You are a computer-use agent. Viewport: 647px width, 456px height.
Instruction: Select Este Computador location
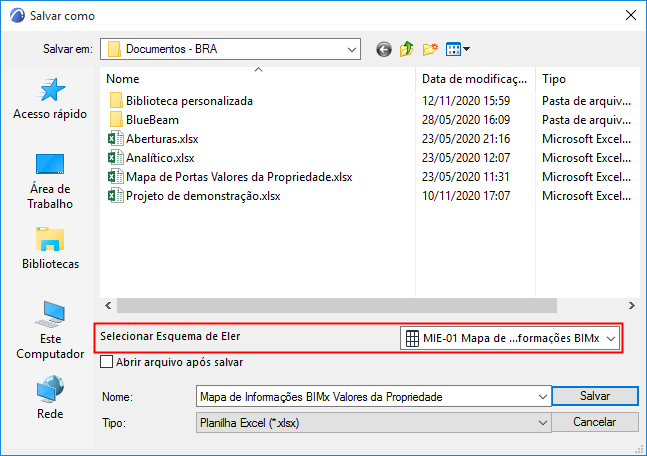click(50, 330)
